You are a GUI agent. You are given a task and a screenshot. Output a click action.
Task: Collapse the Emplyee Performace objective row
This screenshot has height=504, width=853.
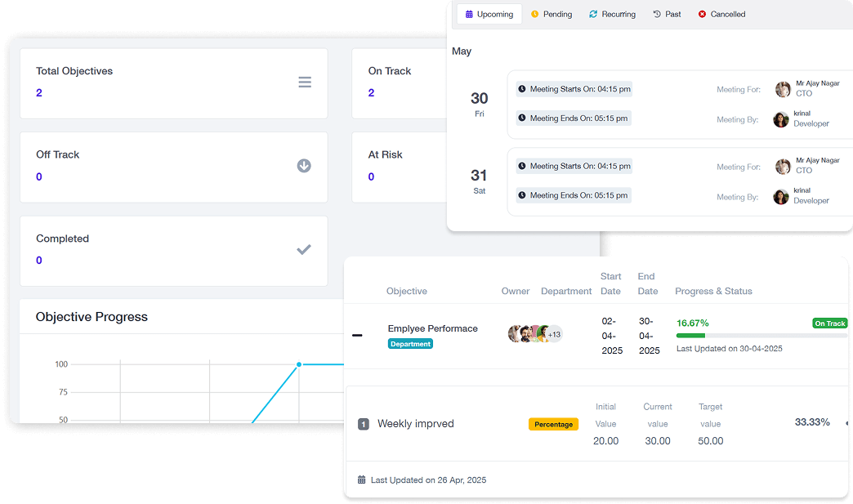[x=357, y=335]
